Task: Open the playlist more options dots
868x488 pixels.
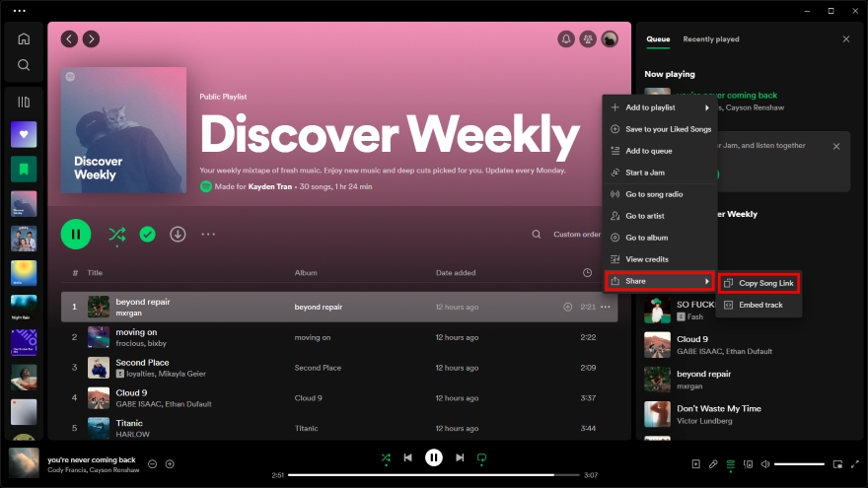Action: [208, 234]
